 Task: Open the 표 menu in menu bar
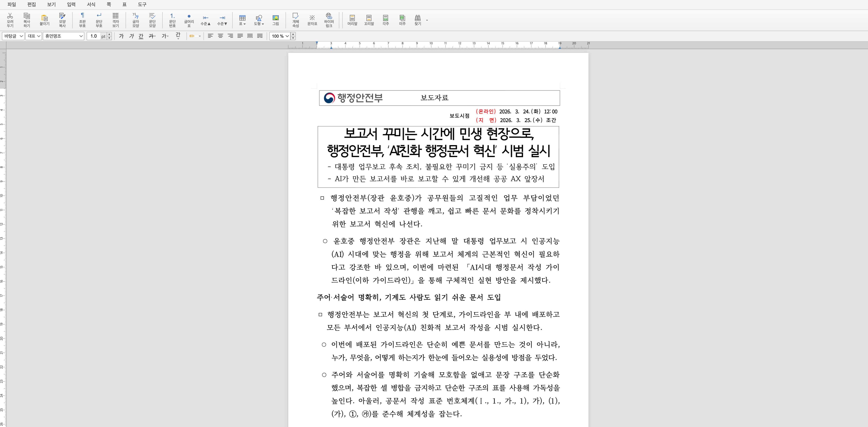coord(124,4)
